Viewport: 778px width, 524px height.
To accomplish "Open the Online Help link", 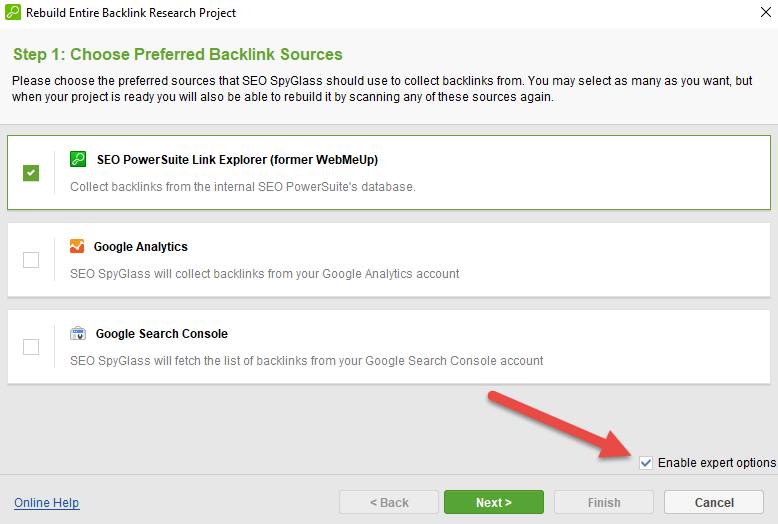I will (x=47, y=503).
